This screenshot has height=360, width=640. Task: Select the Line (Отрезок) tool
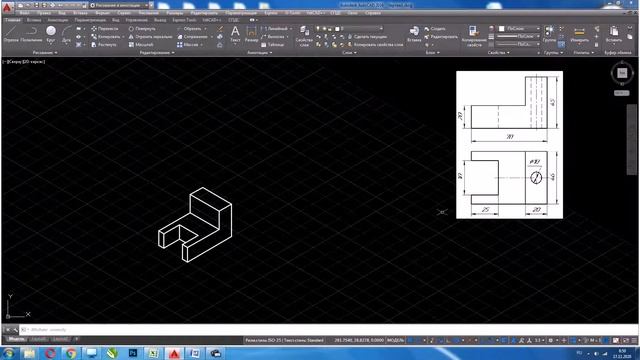(x=11, y=33)
